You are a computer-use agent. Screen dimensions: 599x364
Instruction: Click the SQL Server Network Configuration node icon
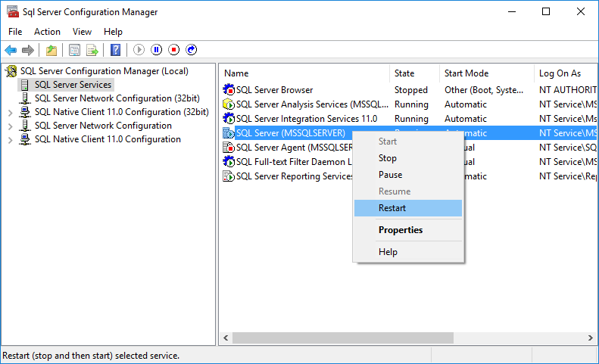click(25, 126)
